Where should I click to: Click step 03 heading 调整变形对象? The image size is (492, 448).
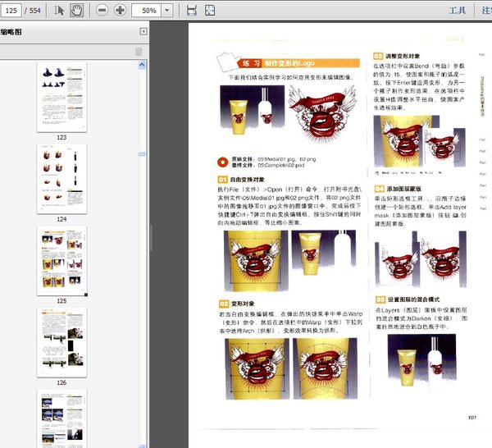403,56
